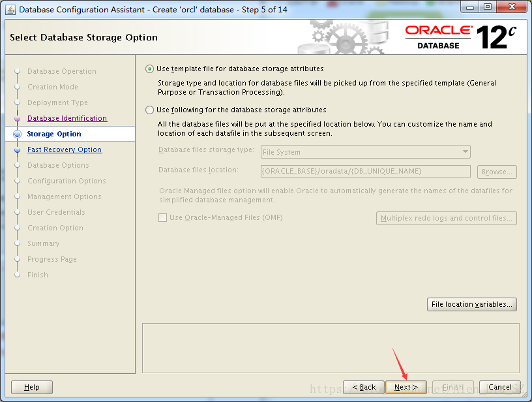Viewport: 532px width, 402px height.
Task: Click the Progress Page step
Action: (52, 259)
